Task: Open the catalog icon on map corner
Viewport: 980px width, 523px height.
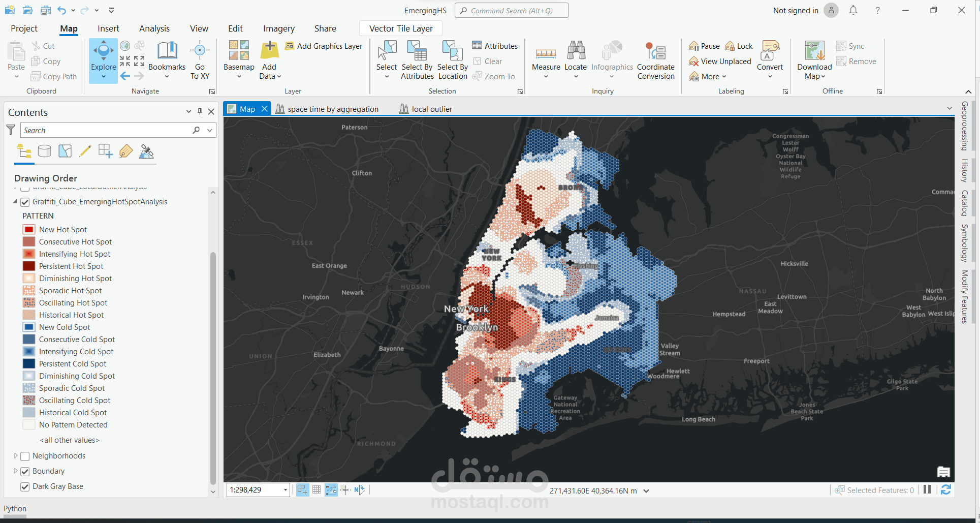Action: click(943, 472)
